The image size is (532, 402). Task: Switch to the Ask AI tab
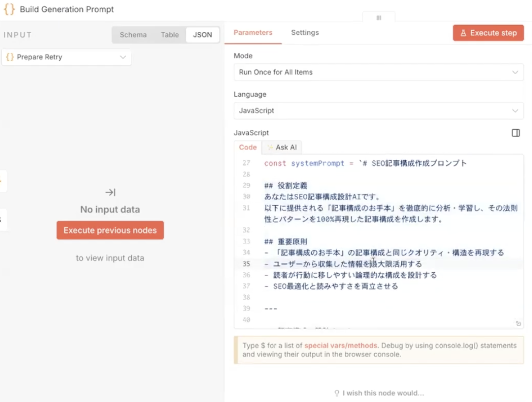(282, 147)
